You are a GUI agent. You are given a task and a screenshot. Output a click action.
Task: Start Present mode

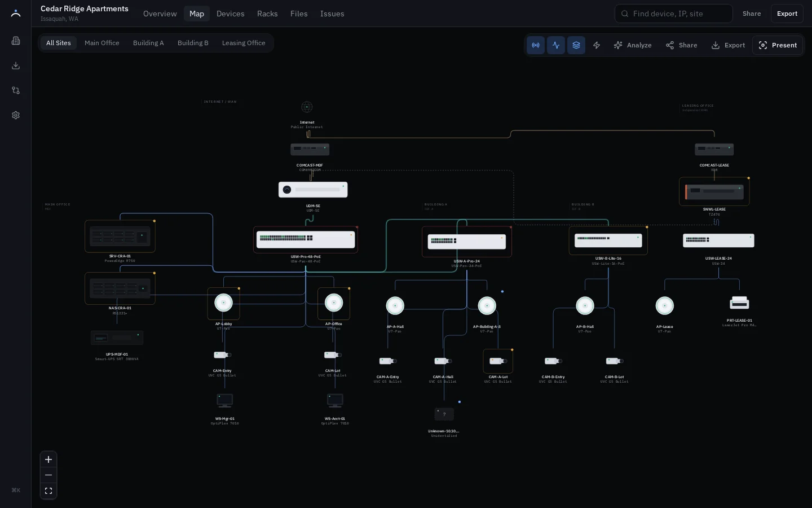[778, 45]
